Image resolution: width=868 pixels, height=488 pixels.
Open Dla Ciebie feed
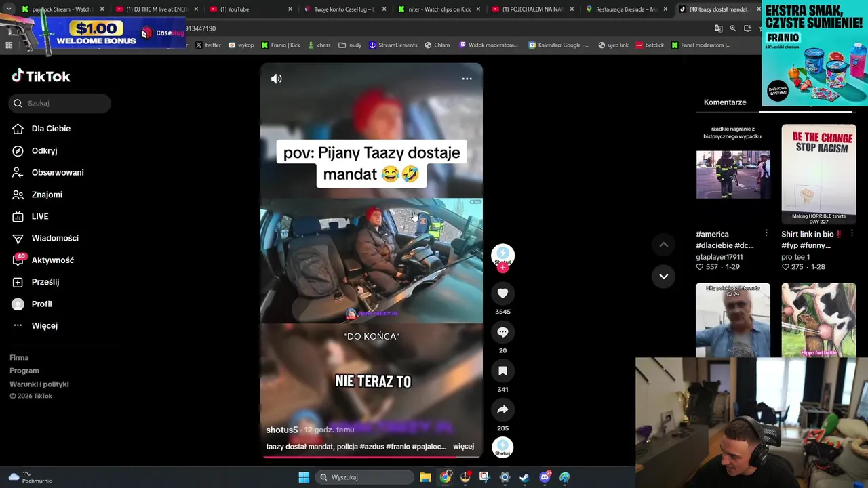pos(51,129)
